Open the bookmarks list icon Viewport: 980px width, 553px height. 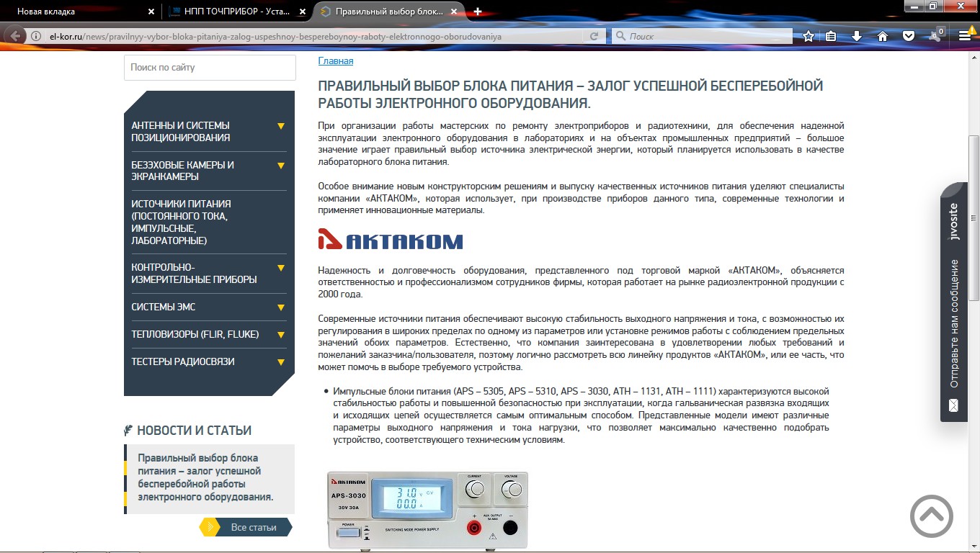831,36
